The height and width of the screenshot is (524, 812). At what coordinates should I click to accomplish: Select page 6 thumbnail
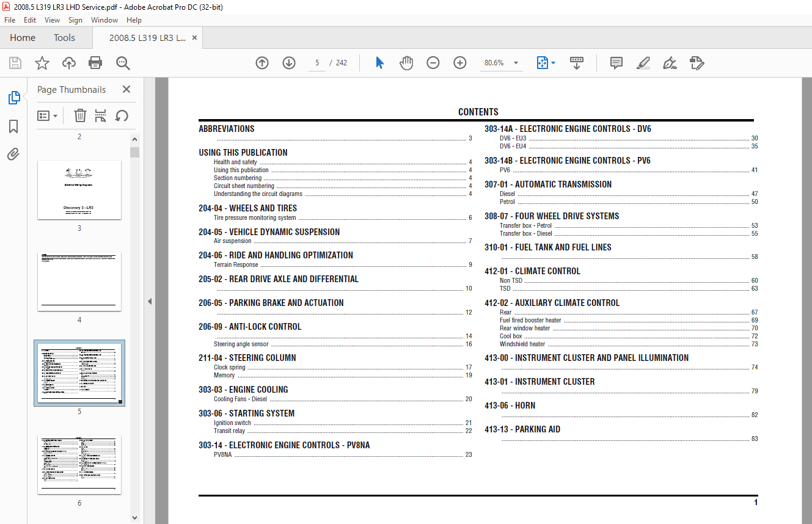[79, 465]
